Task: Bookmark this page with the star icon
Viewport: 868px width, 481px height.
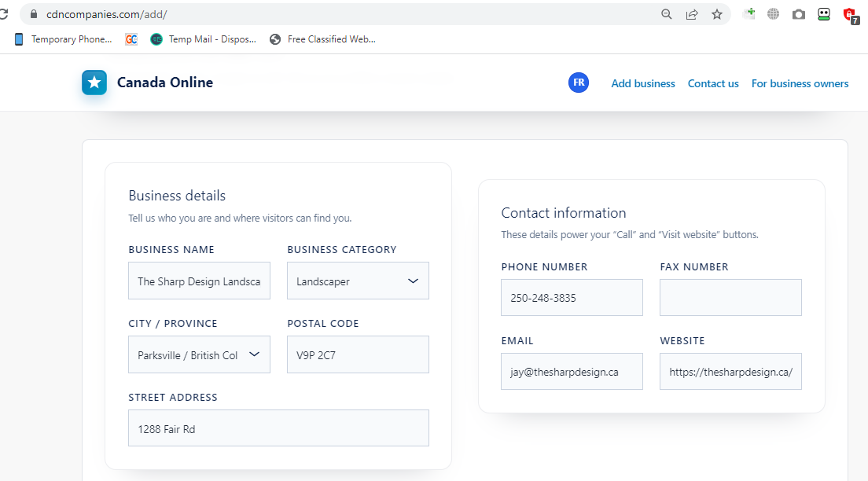Action: click(x=717, y=14)
